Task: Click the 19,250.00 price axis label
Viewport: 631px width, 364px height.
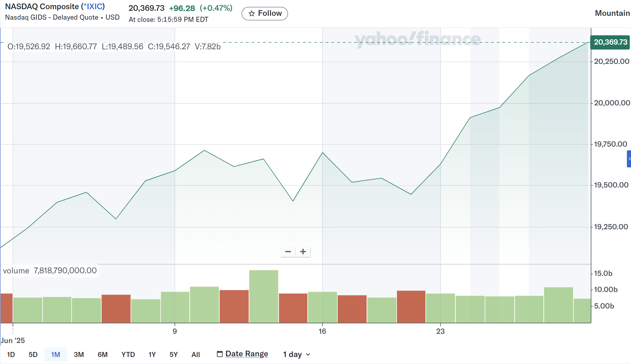Action: (611, 227)
